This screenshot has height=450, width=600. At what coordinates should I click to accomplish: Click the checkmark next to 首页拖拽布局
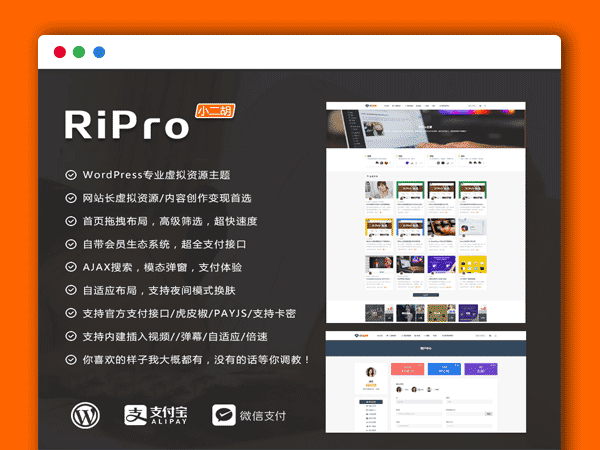click(70, 221)
